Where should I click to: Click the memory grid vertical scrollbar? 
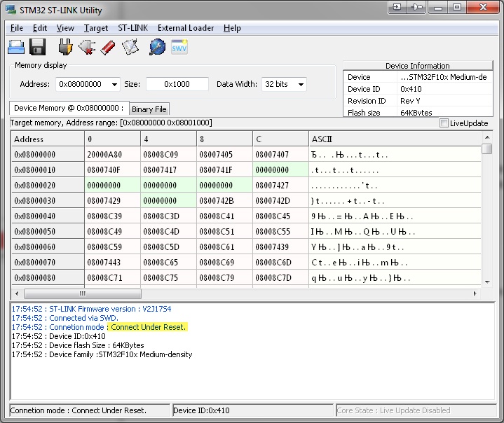point(486,210)
